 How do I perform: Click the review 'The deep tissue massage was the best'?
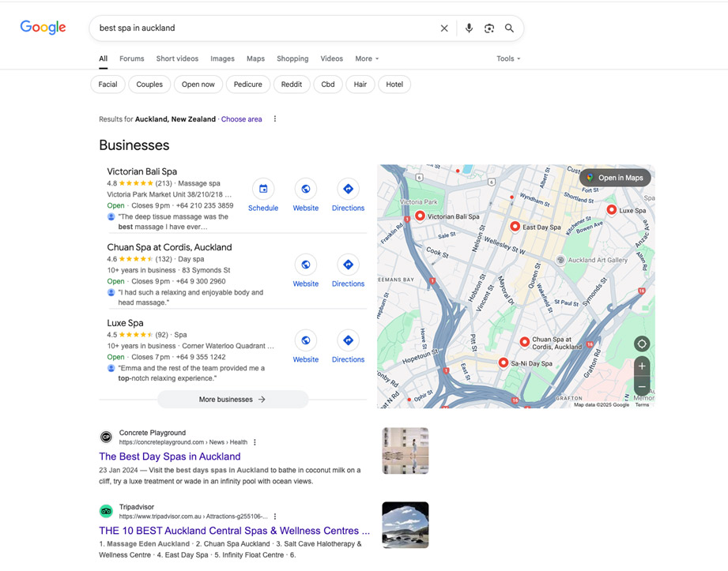(173, 222)
